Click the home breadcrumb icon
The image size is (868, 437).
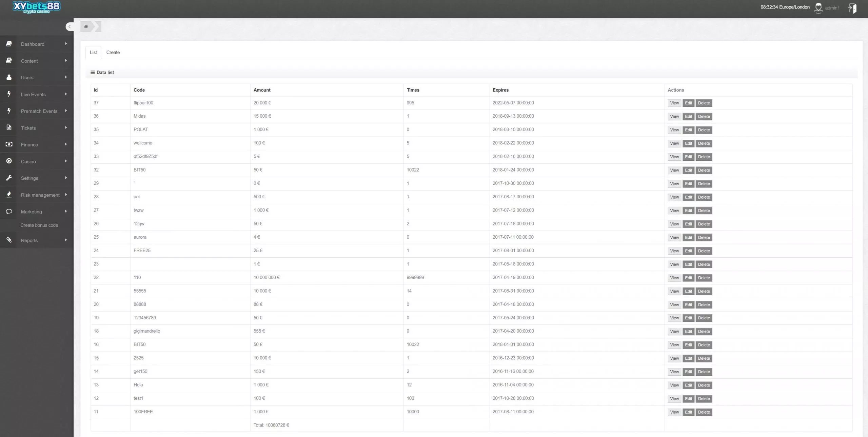click(x=86, y=26)
